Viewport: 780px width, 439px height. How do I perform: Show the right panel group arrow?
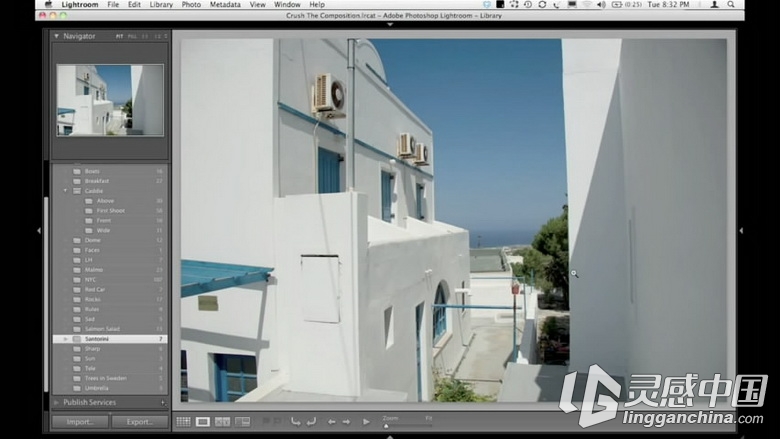pyautogui.click(x=741, y=230)
